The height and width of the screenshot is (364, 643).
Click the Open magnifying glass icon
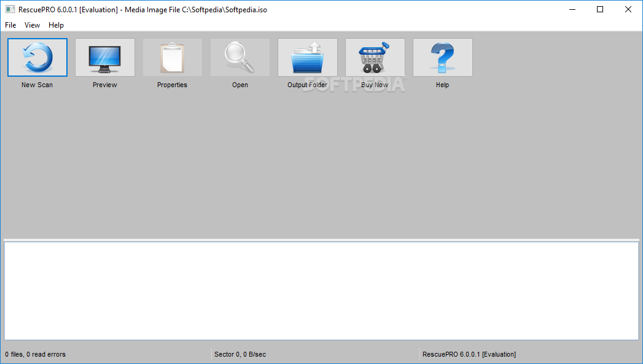(240, 57)
